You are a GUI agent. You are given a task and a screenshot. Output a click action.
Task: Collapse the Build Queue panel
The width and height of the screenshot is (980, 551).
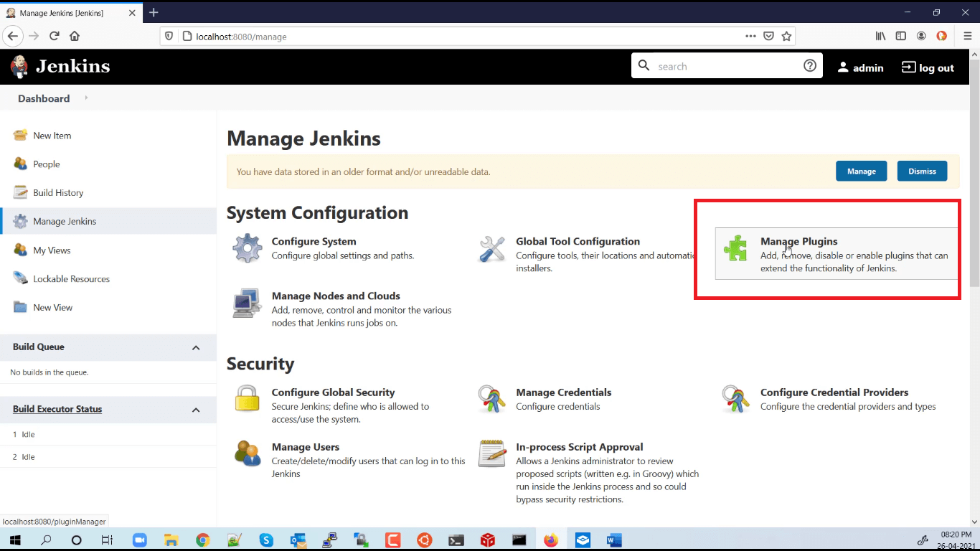point(195,347)
